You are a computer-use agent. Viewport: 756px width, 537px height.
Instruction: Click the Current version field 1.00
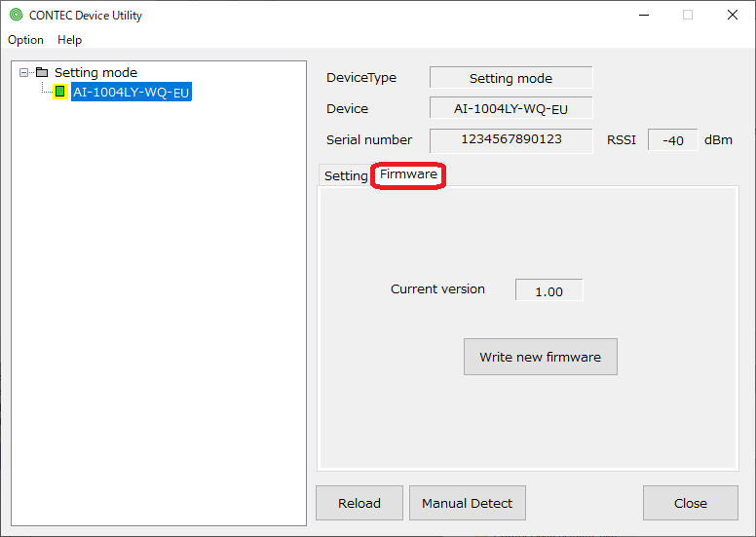tap(549, 290)
